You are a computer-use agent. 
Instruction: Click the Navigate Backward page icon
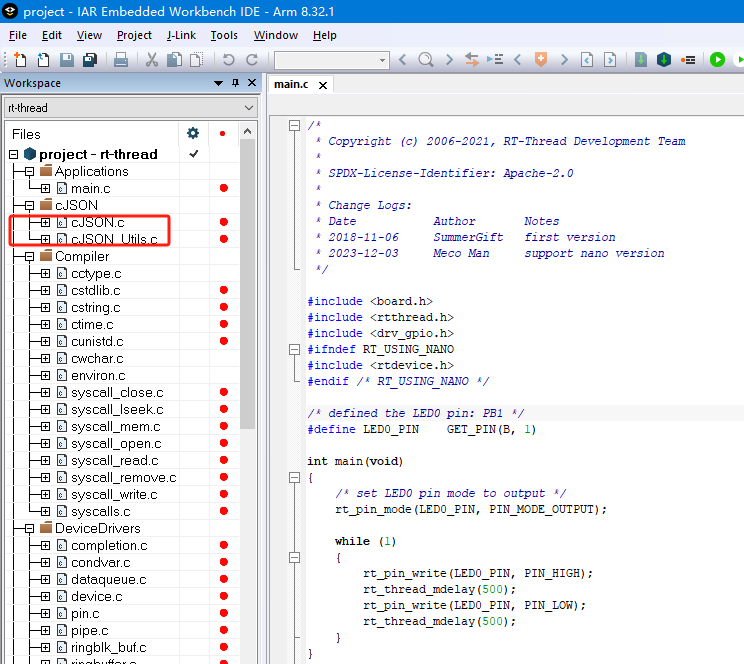tap(587, 60)
